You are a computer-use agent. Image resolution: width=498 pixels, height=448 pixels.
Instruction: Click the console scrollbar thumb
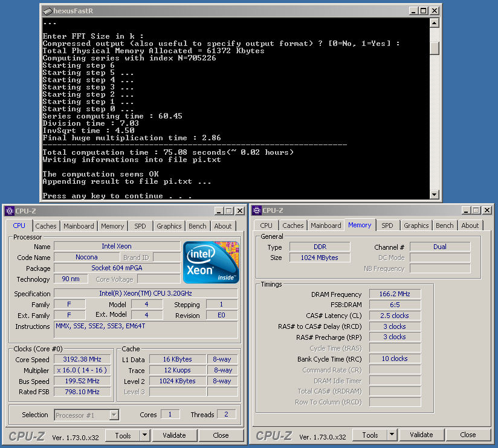(434, 48)
